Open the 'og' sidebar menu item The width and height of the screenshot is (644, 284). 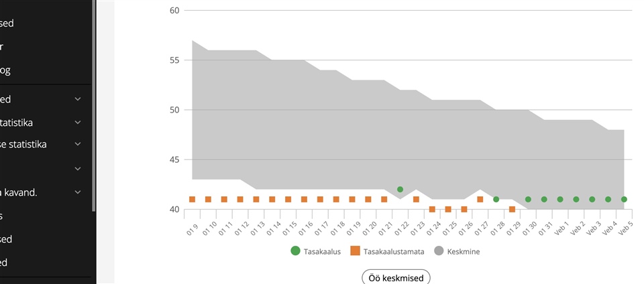(x=5, y=70)
